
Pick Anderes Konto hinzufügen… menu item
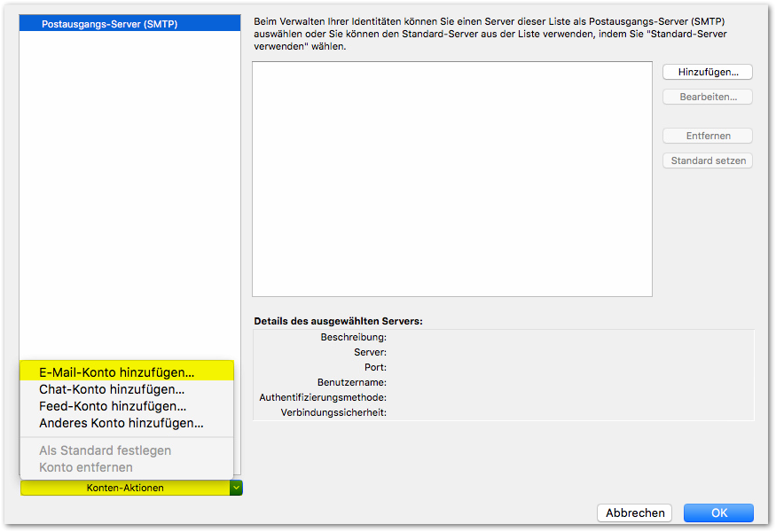click(x=121, y=423)
